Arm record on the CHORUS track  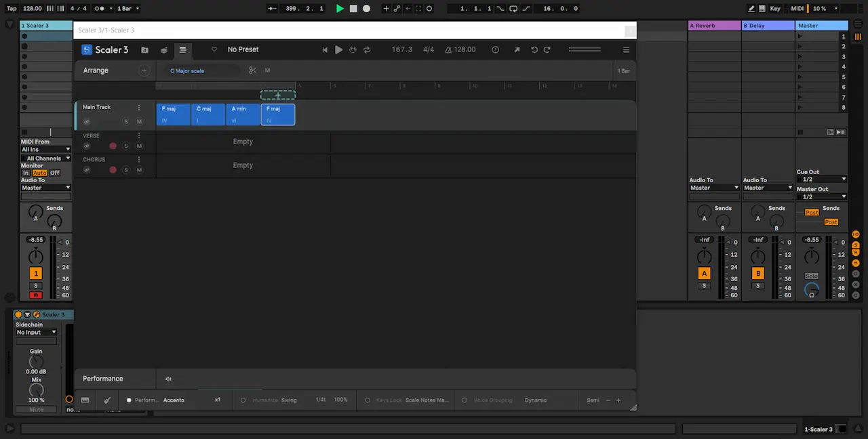pyautogui.click(x=113, y=170)
